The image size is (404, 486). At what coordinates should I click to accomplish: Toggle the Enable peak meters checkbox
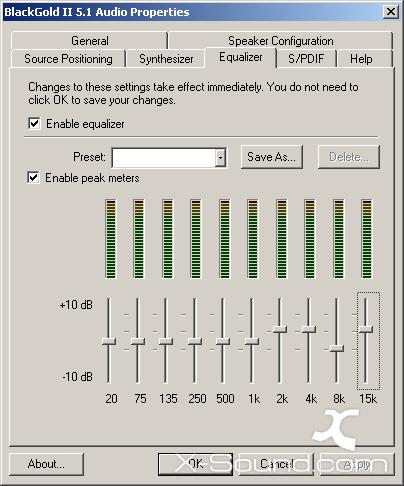tap(33, 177)
